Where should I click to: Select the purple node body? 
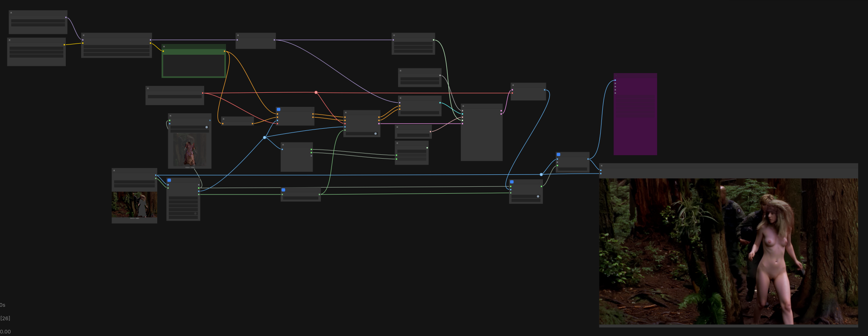click(x=635, y=114)
